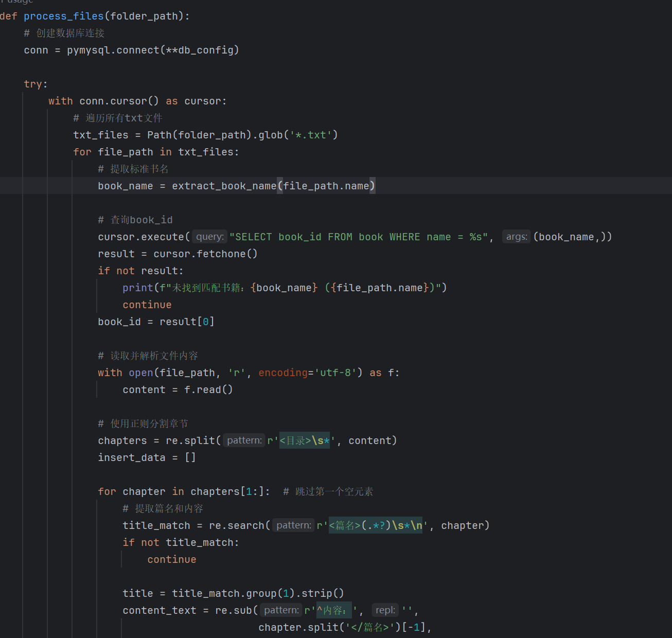
Task: Click the comment '遍历所有txt文件'
Action: [118, 118]
